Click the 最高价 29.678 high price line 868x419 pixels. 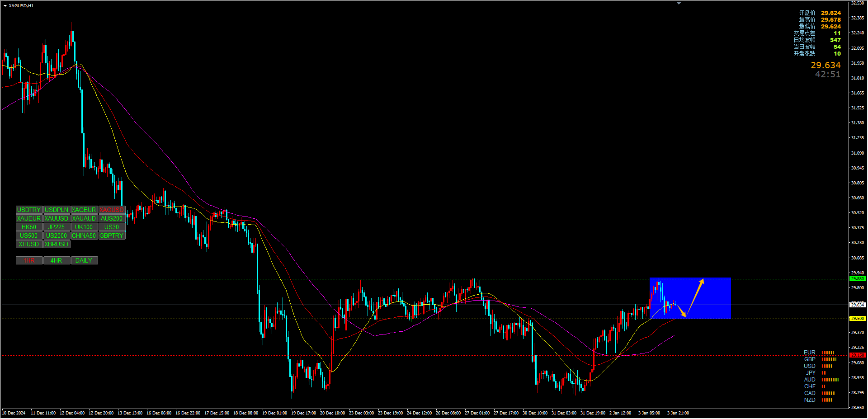(820, 20)
